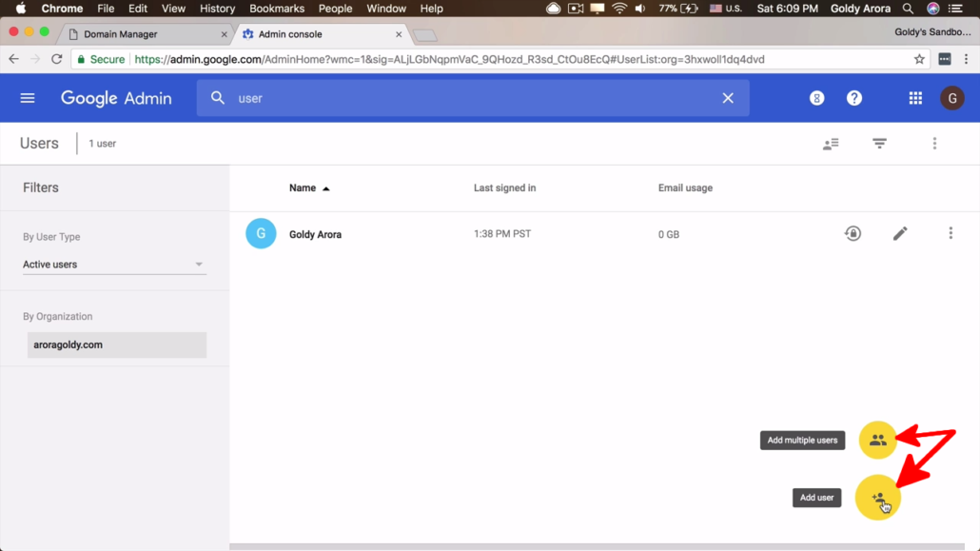
Task: Click the Goldy's Sandbox profile button
Action: coord(932,32)
